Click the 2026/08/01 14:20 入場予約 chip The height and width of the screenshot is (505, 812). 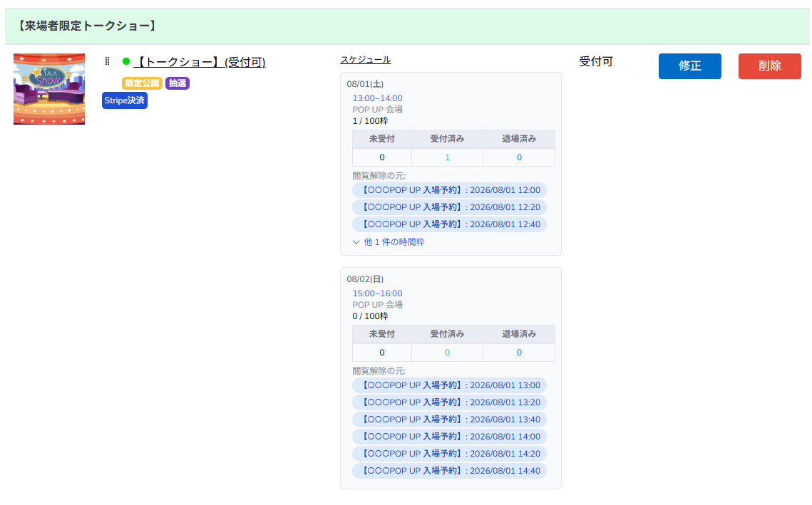pos(450,453)
